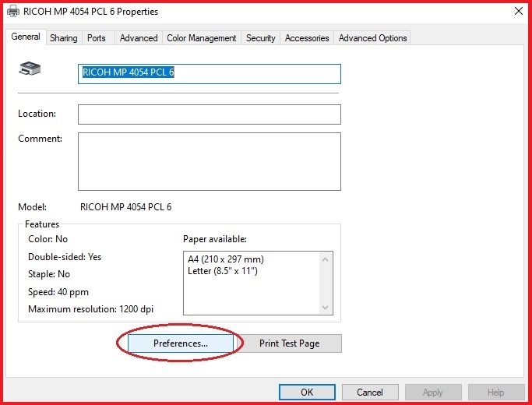Select A4 (210 x 297 mm) paper entry
532x405 pixels.
[226, 259]
